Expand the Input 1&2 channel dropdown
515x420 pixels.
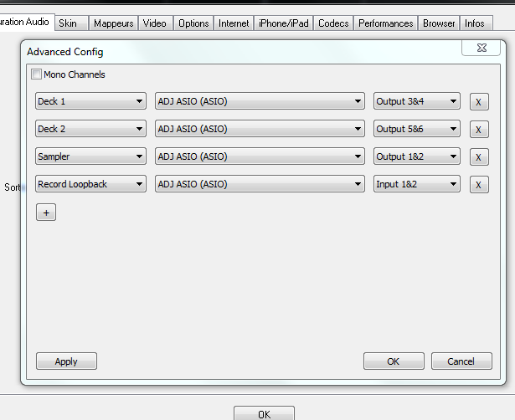pyautogui.click(x=417, y=184)
